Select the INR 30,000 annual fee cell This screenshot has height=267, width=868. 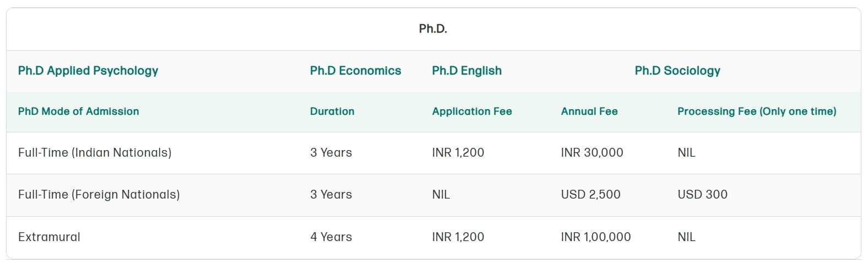click(x=592, y=153)
